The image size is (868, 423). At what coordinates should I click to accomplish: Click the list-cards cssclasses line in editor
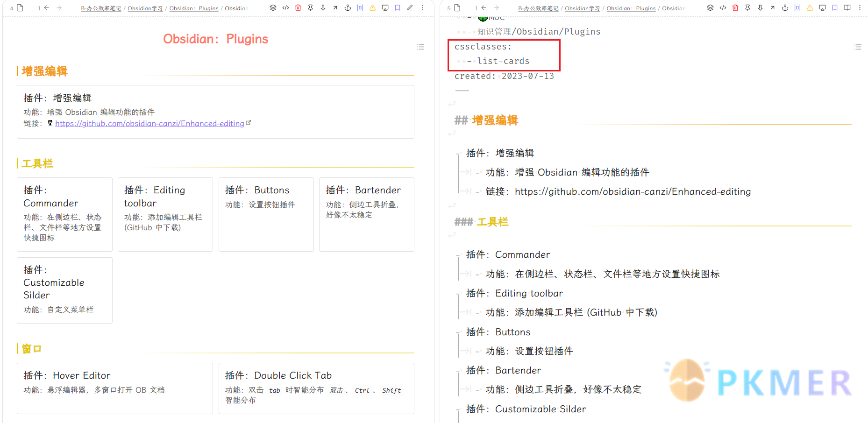pos(503,61)
